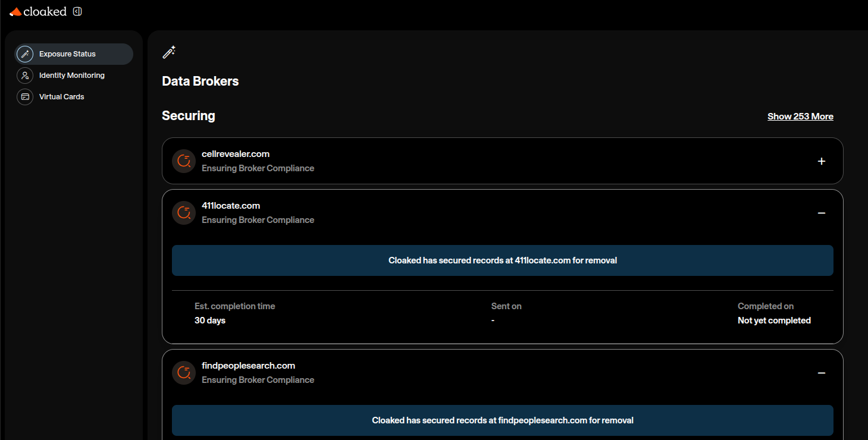Click the Virtual Cards card icon
Viewport: 868px width, 440px height.
tap(25, 97)
